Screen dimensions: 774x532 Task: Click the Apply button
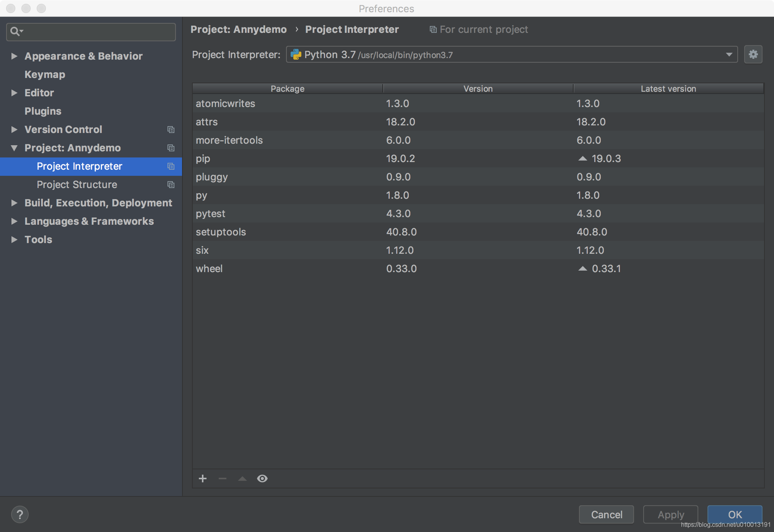[671, 514]
